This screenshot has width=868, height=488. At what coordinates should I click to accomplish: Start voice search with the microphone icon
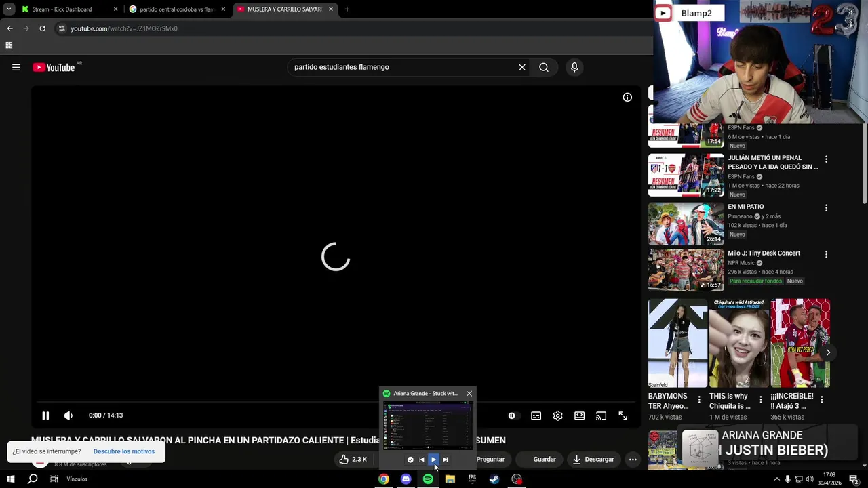[x=574, y=67]
